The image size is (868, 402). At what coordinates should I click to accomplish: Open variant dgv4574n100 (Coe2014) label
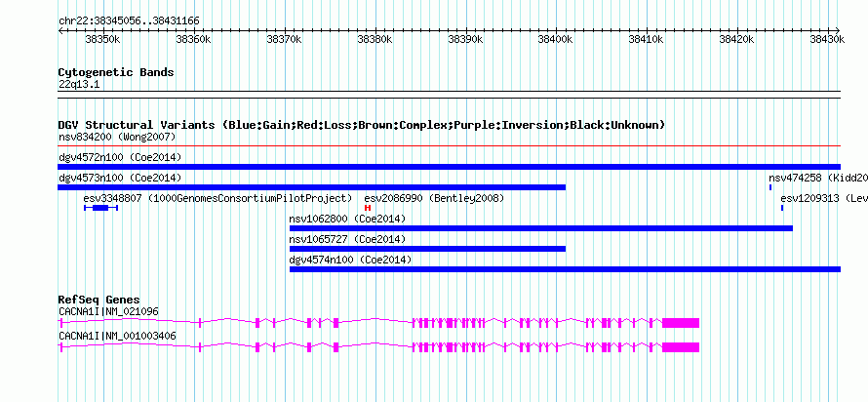coord(350,260)
